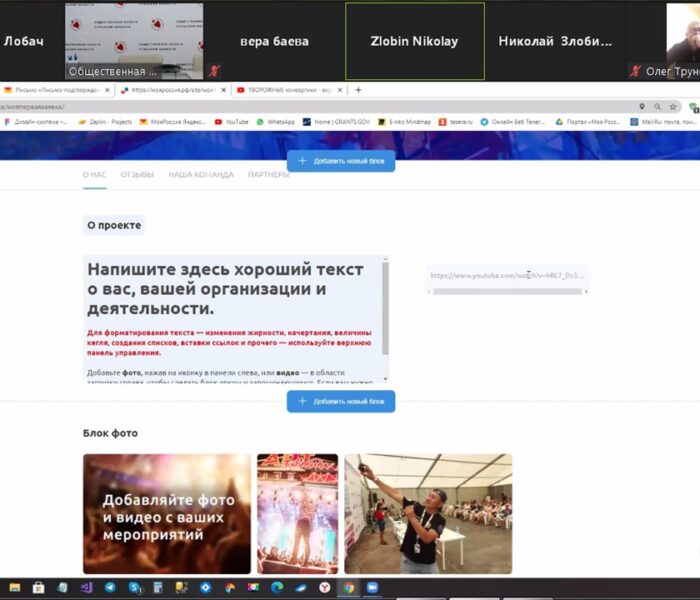Click upper Добавить новый блок button

click(341, 161)
